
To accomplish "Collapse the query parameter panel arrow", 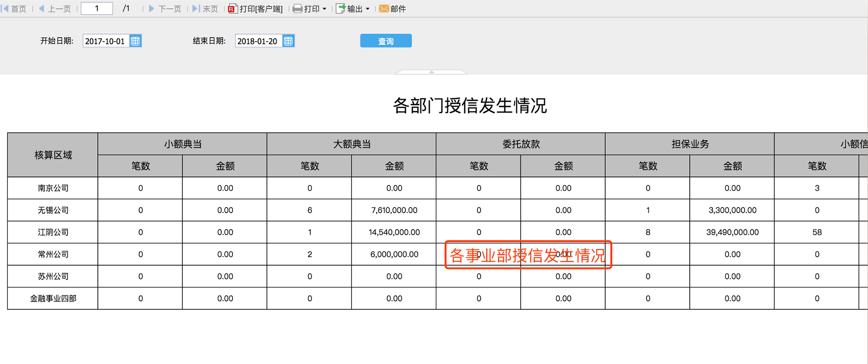I will pos(431,72).
